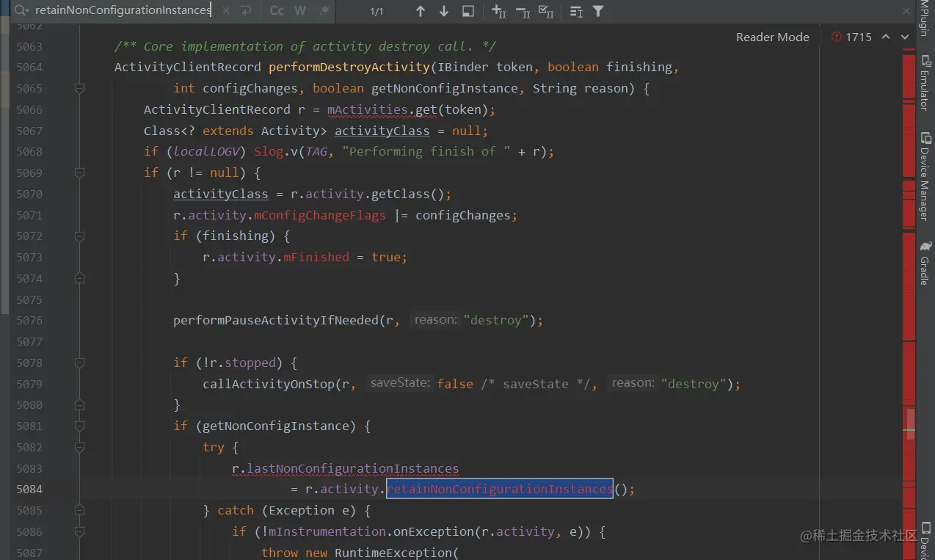The image size is (935, 560).
Task: Collapse the try block at line 5082
Action: [x=79, y=447]
